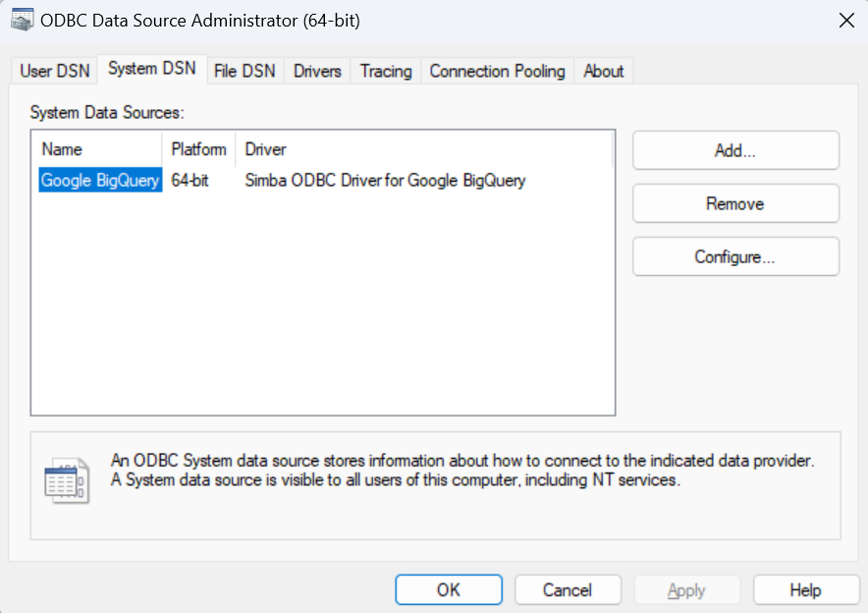The image size is (868, 613).
Task: Close the ODBC Administrator window
Action: coord(846,21)
